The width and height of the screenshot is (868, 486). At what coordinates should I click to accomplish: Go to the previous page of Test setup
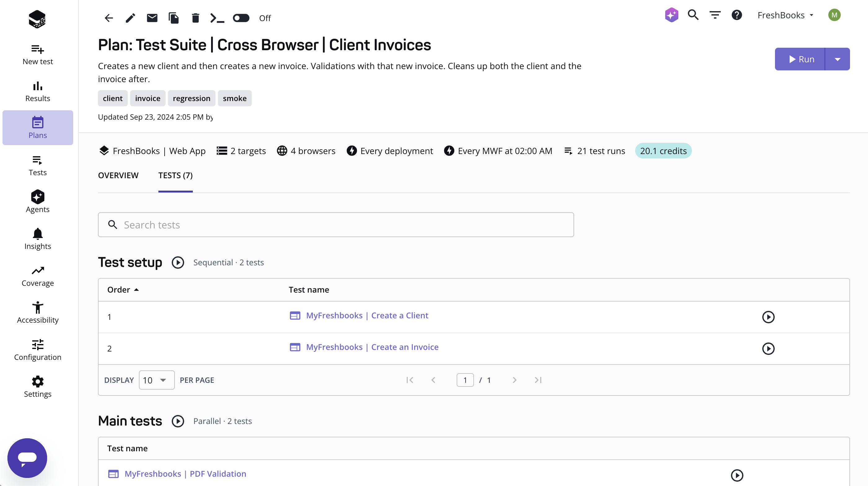tap(433, 380)
